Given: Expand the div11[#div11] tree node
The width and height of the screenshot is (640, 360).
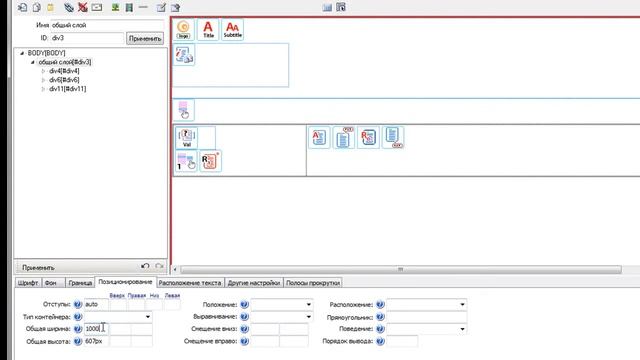Looking at the screenshot, I should tap(43, 89).
